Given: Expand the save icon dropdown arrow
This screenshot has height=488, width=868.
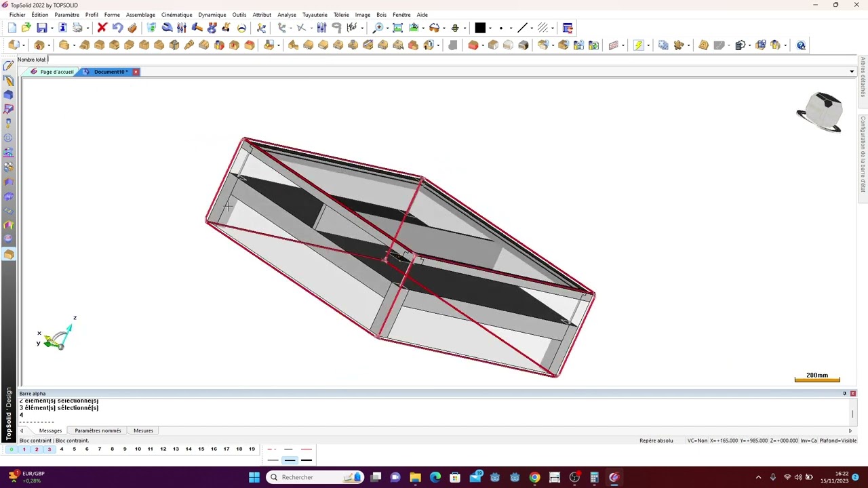Looking at the screenshot, I should click(x=52, y=28).
